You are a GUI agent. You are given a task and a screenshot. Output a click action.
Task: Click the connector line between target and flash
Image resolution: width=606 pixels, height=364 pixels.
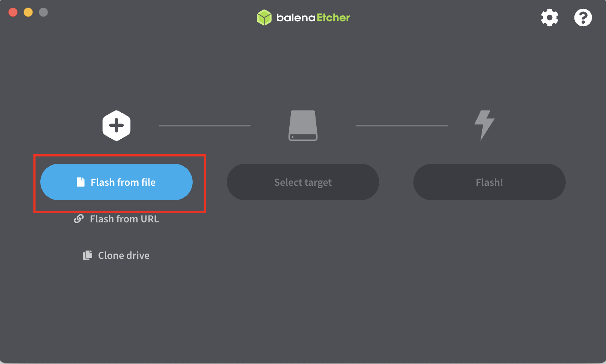click(402, 125)
